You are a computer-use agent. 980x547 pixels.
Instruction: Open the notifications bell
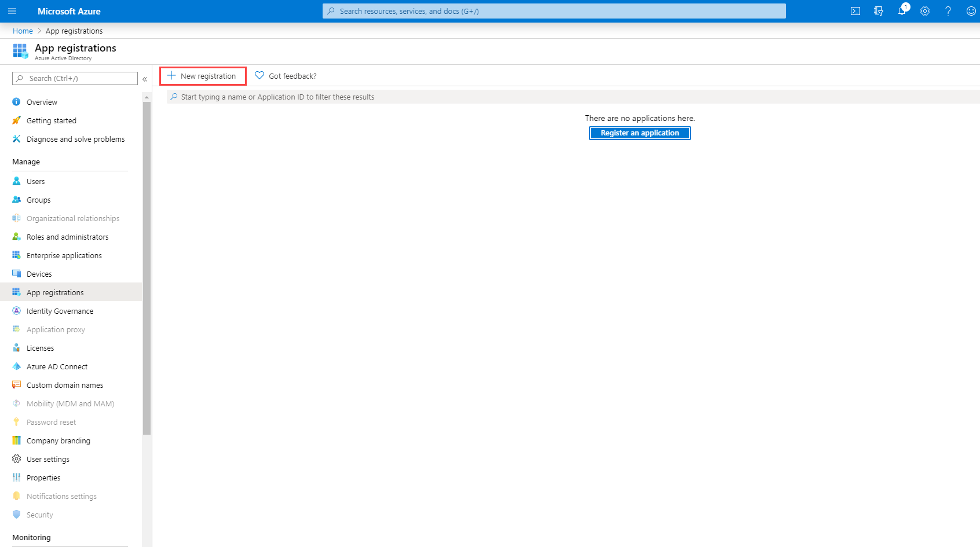(x=902, y=11)
